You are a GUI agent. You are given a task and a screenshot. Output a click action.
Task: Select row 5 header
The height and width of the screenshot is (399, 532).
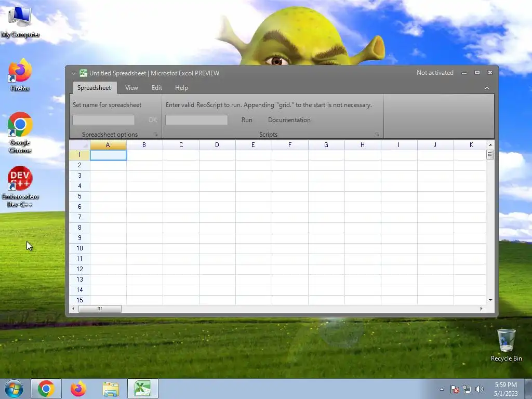point(79,196)
